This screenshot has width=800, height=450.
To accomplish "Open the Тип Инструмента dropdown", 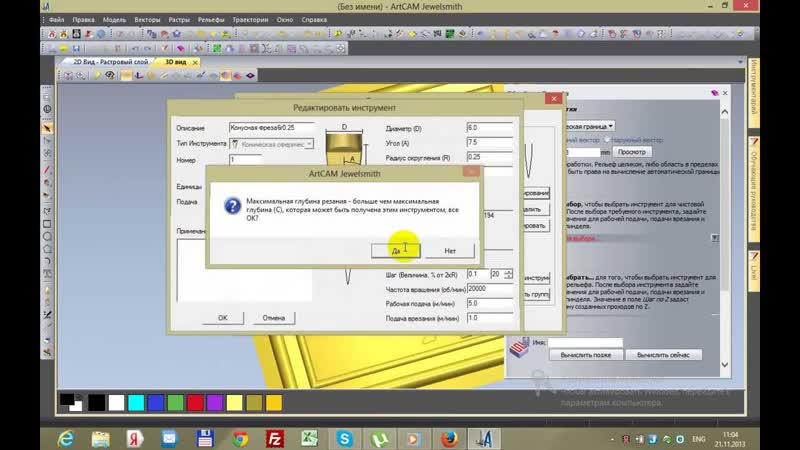I will [x=271, y=144].
